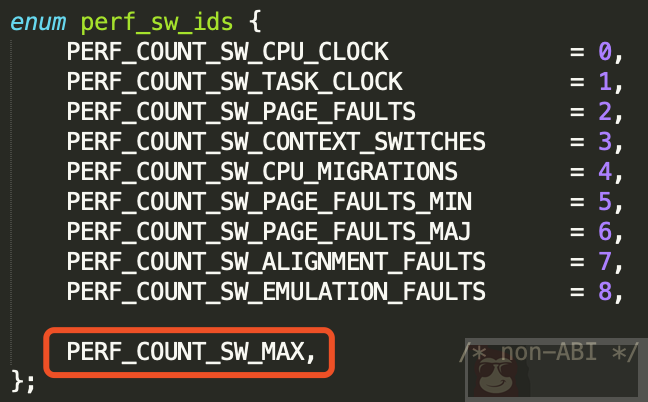Click the purple value 8
Viewport: 648px width, 402px height.
pyautogui.click(x=605, y=291)
